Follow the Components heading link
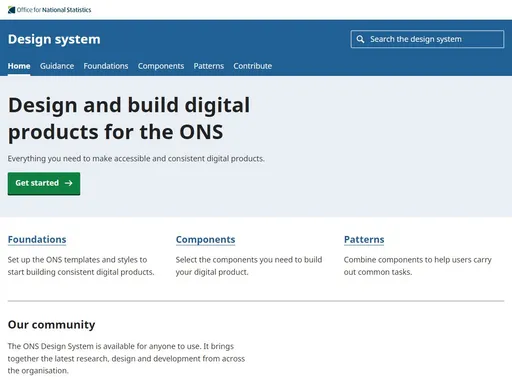The height and width of the screenshot is (384, 512). 205,240
